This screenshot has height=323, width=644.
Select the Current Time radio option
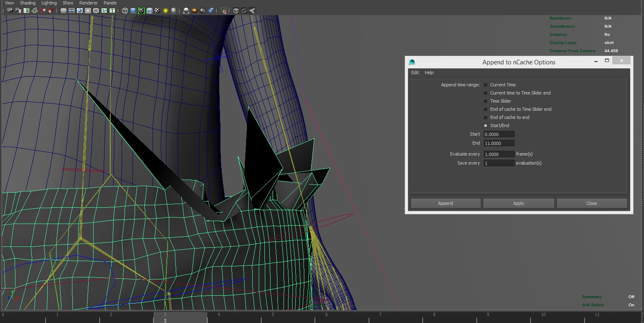click(x=485, y=85)
